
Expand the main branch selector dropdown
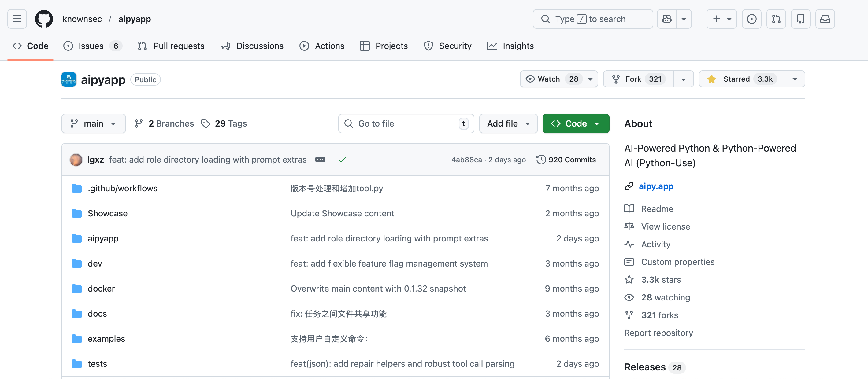tap(93, 123)
